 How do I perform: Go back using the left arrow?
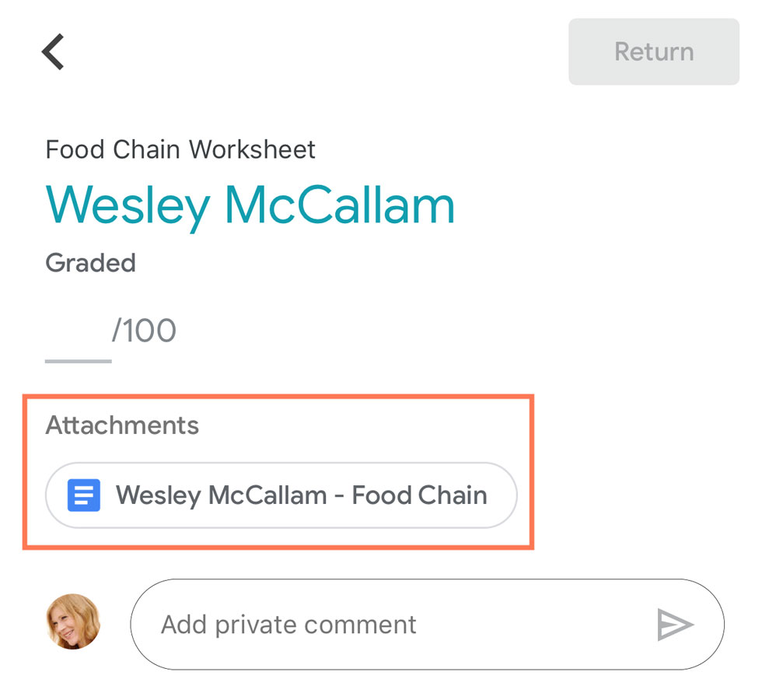[53, 52]
